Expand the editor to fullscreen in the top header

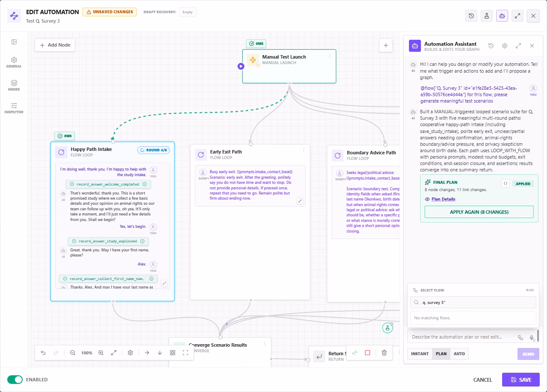(518, 16)
